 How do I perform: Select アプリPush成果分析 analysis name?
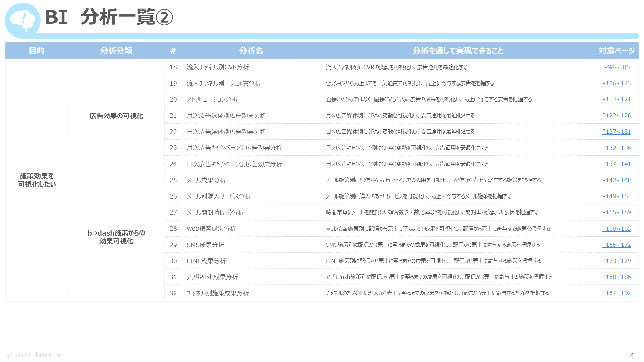(x=212, y=277)
